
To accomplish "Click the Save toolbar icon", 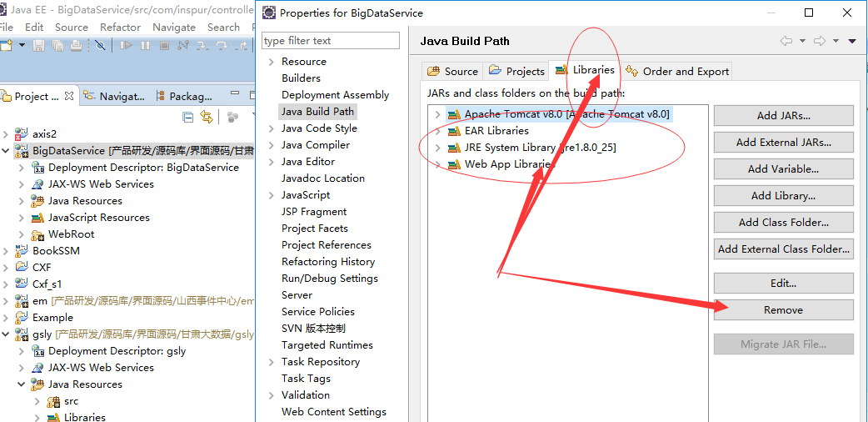I will (38, 46).
